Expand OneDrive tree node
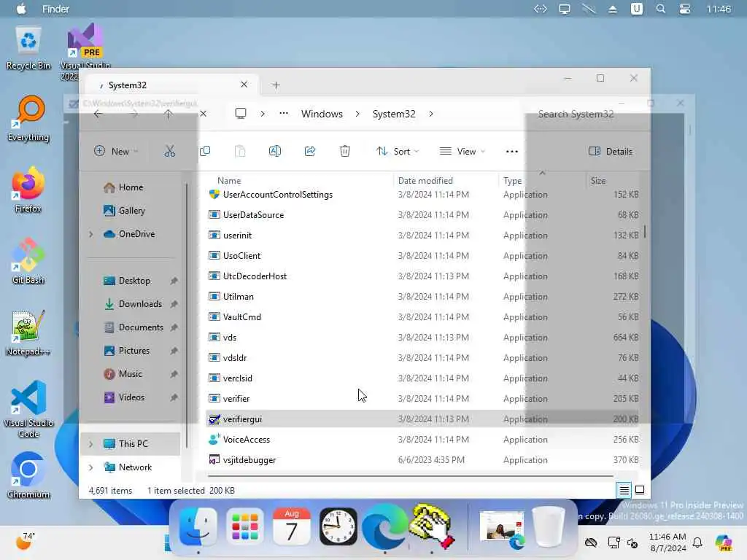 (91, 234)
